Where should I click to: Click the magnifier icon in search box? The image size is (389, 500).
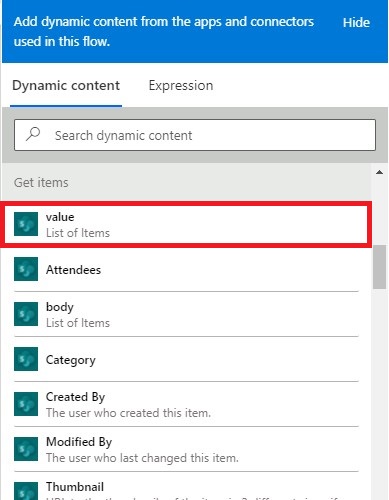point(33,135)
